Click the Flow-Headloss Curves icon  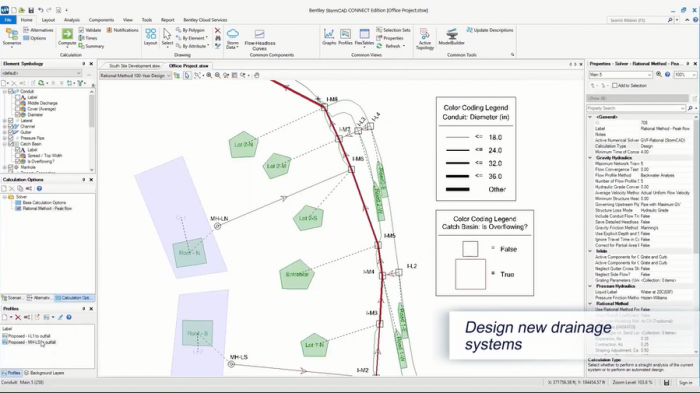coord(259,39)
